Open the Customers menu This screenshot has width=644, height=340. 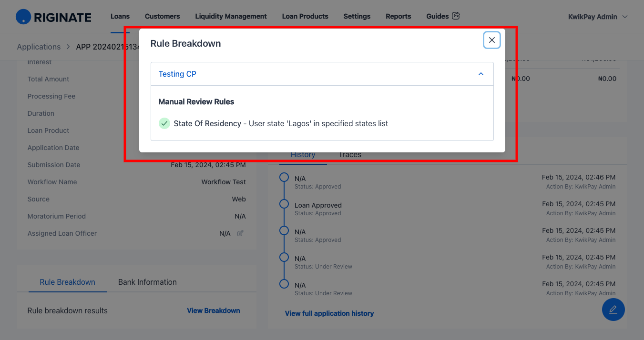(163, 16)
